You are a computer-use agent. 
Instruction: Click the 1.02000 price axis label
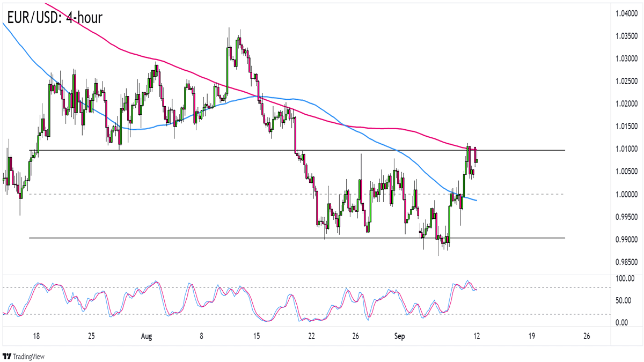point(627,104)
